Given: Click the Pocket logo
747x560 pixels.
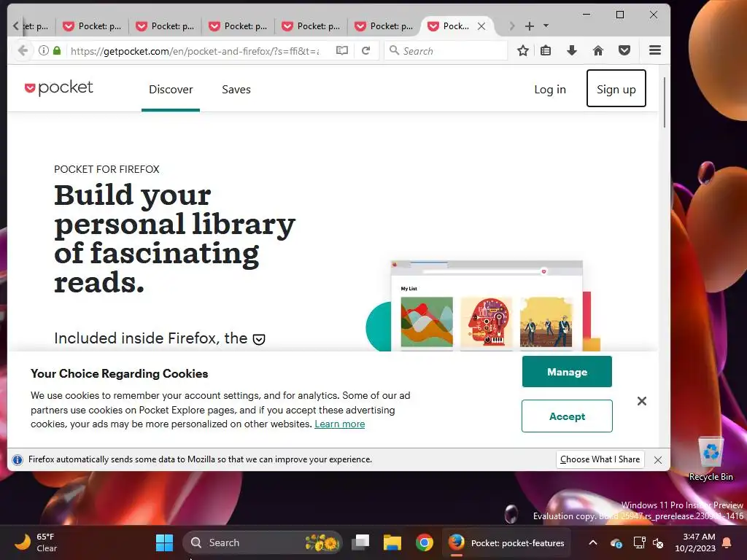Looking at the screenshot, I should (58, 87).
